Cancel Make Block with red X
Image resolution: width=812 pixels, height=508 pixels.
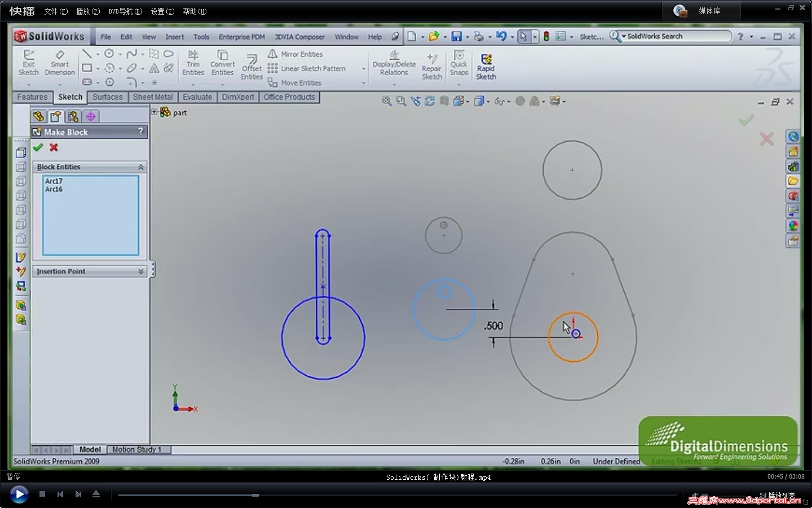54,147
